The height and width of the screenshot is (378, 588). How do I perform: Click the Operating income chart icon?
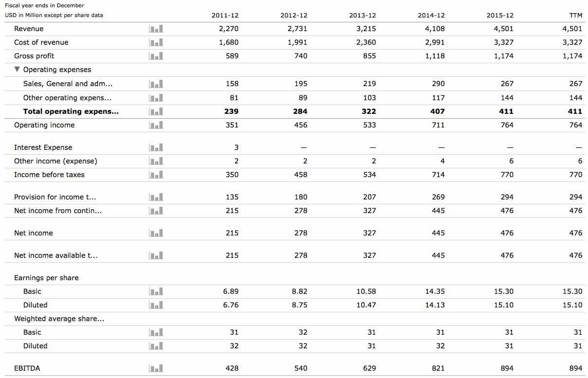click(x=156, y=125)
